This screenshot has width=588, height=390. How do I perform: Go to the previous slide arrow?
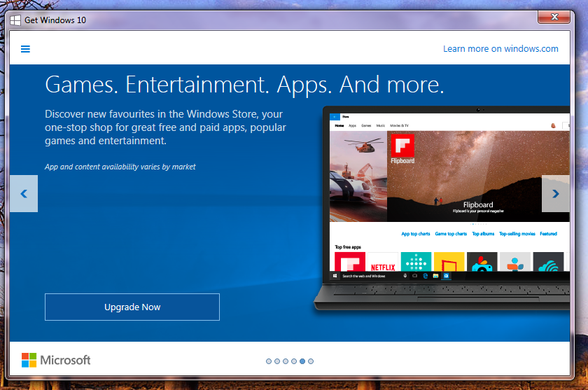click(x=24, y=193)
